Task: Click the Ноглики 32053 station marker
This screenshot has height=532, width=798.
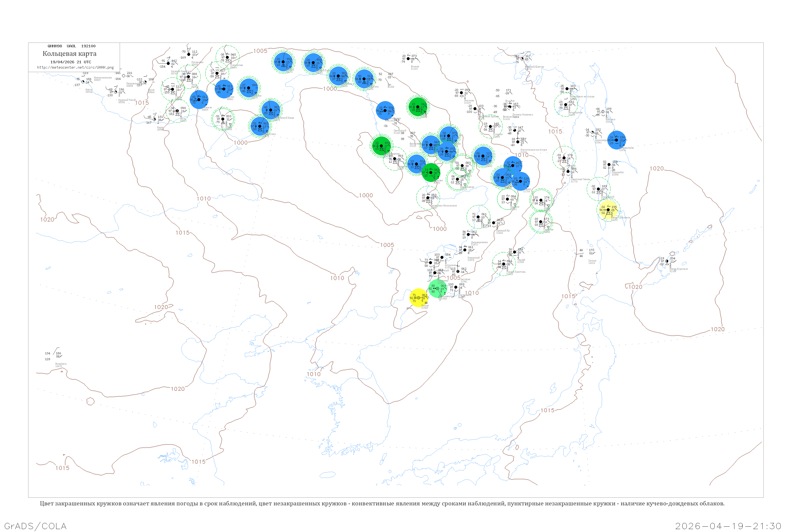Action: [x=603, y=112]
